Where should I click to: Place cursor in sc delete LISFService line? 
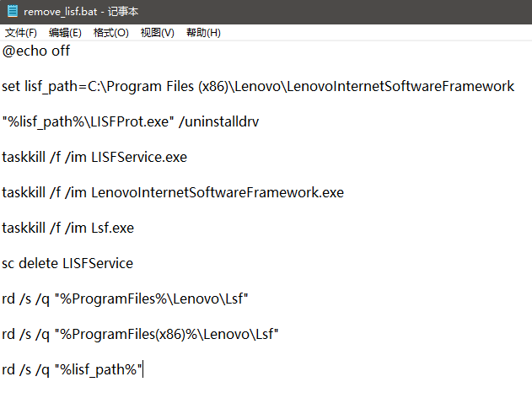67,263
